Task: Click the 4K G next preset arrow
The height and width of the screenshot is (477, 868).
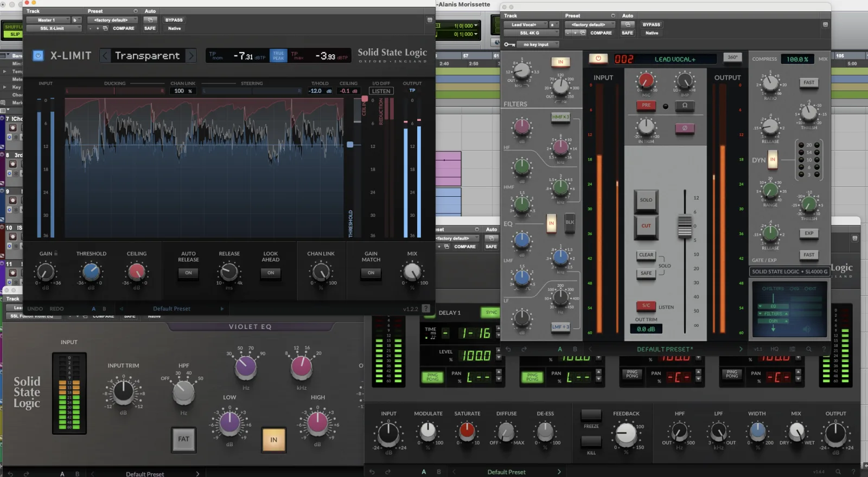Action: pyautogui.click(x=741, y=349)
